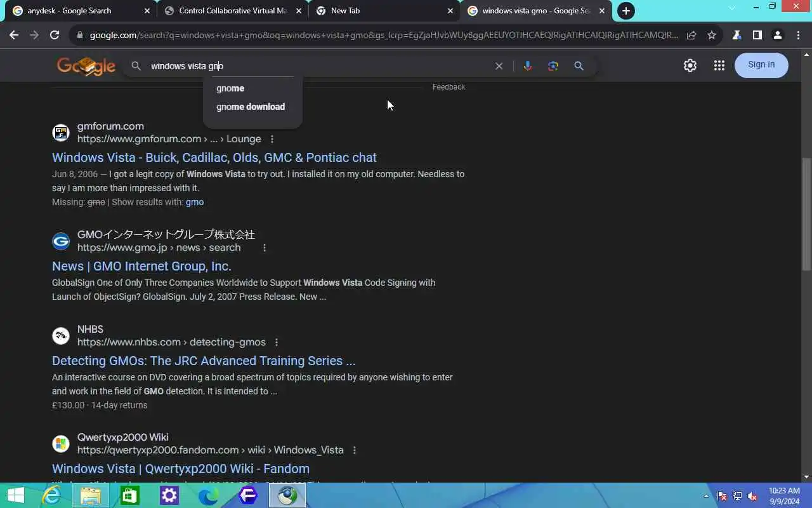Open a new tab with plus button
The width and height of the screenshot is (812, 508).
[626, 11]
